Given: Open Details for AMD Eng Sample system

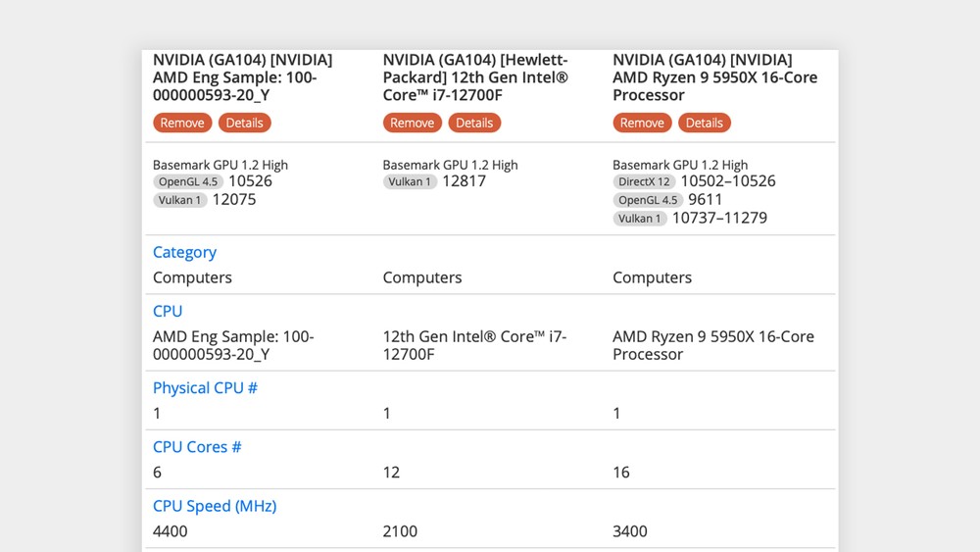Looking at the screenshot, I should click(x=244, y=123).
